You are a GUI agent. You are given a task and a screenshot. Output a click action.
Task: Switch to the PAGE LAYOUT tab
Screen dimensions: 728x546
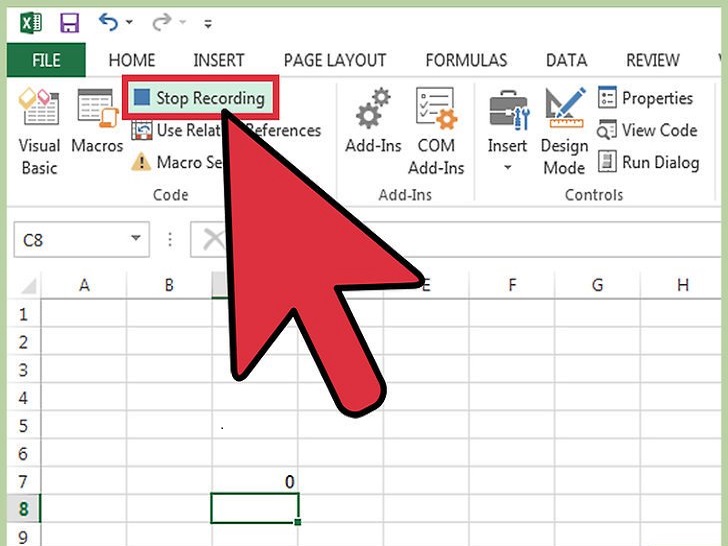point(335,60)
